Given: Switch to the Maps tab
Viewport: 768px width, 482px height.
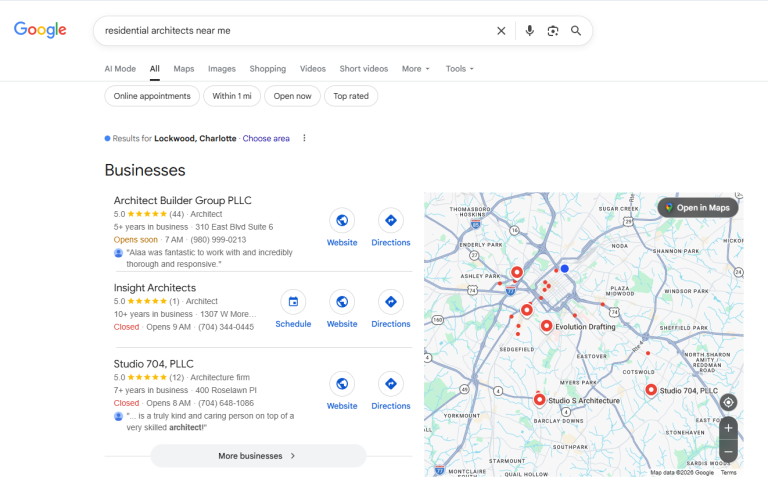Looking at the screenshot, I should (x=184, y=69).
